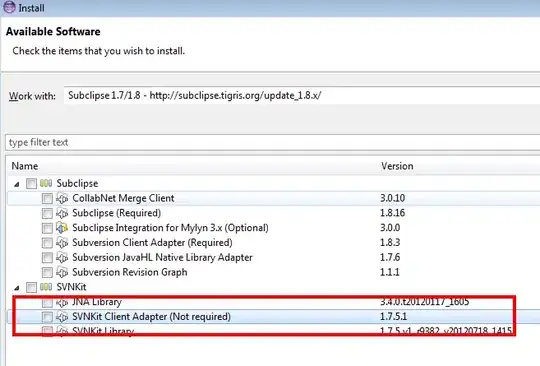Click the SVNKit Client Adapter plugin icon
The image size is (540, 366).
click(x=62, y=317)
